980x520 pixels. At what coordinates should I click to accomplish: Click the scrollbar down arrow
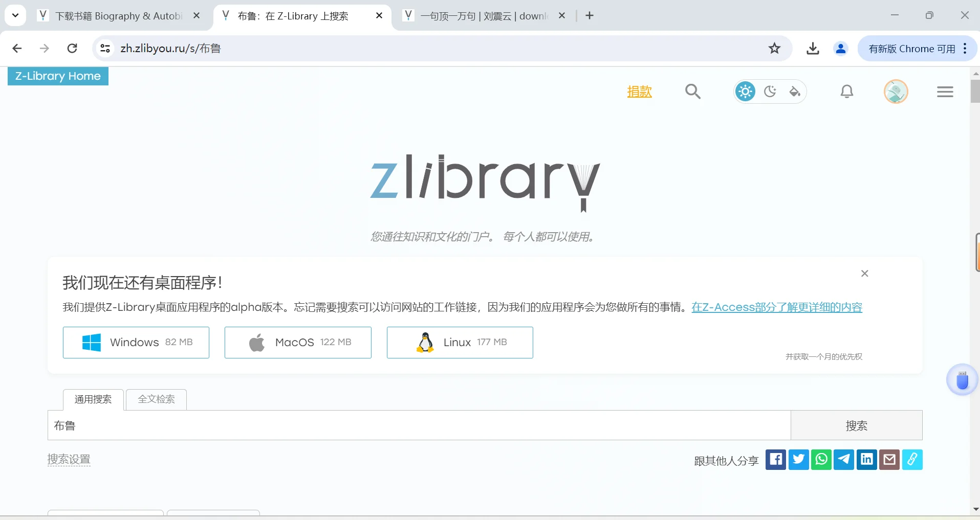point(975,510)
